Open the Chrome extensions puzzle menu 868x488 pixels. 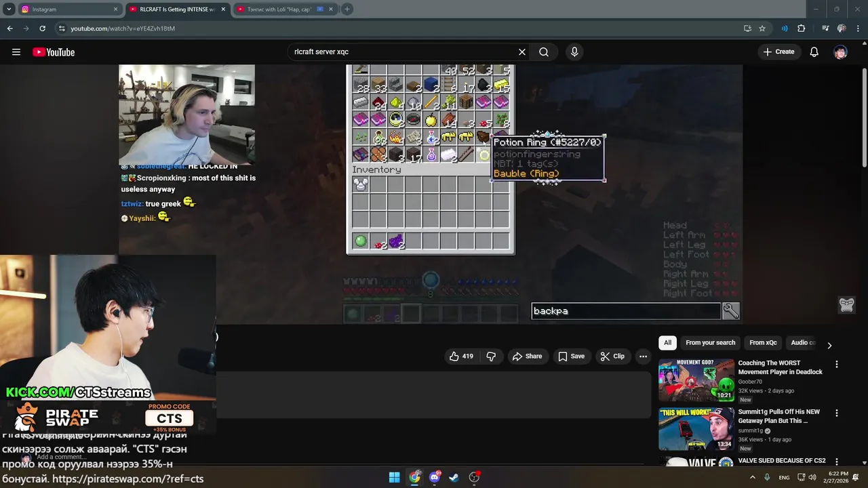[802, 28]
